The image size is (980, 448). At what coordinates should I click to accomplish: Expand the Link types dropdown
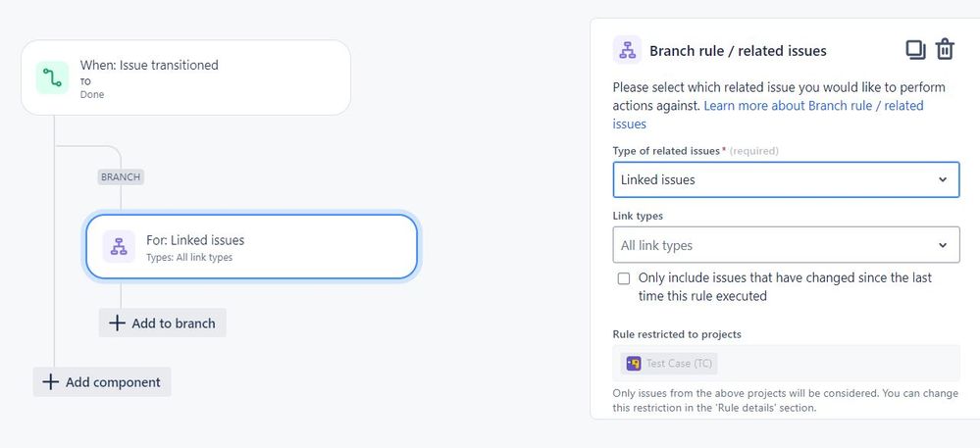tap(786, 245)
